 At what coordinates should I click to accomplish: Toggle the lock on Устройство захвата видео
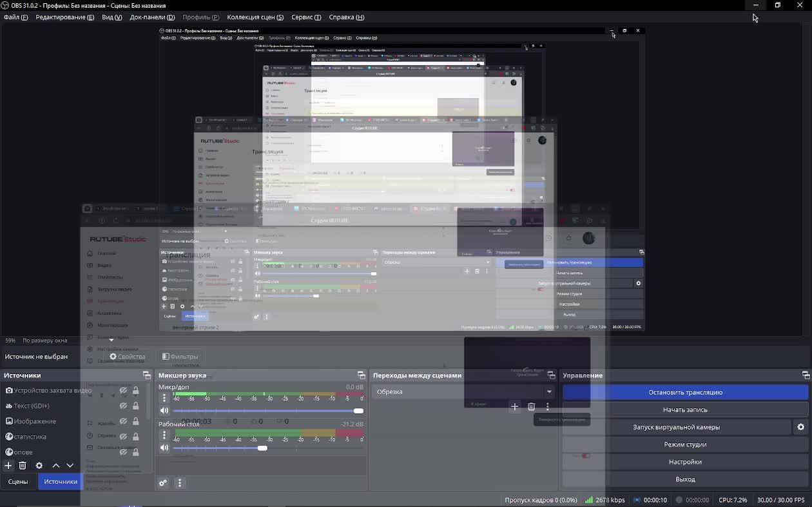[135, 390]
